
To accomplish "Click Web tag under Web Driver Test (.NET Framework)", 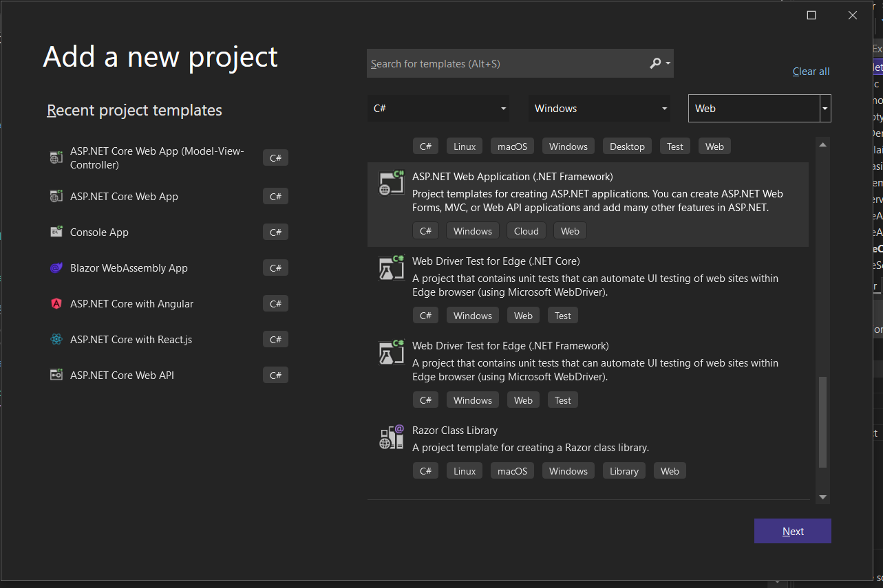I will (x=523, y=400).
